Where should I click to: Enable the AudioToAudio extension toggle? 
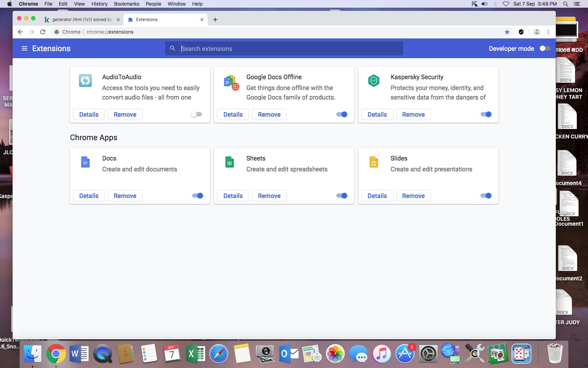click(196, 114)
